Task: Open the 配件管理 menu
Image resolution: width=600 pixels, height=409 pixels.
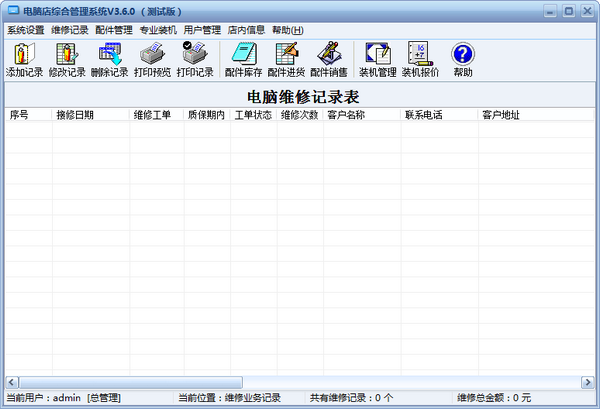Action: pyautogui.click(x=114, y=30)
